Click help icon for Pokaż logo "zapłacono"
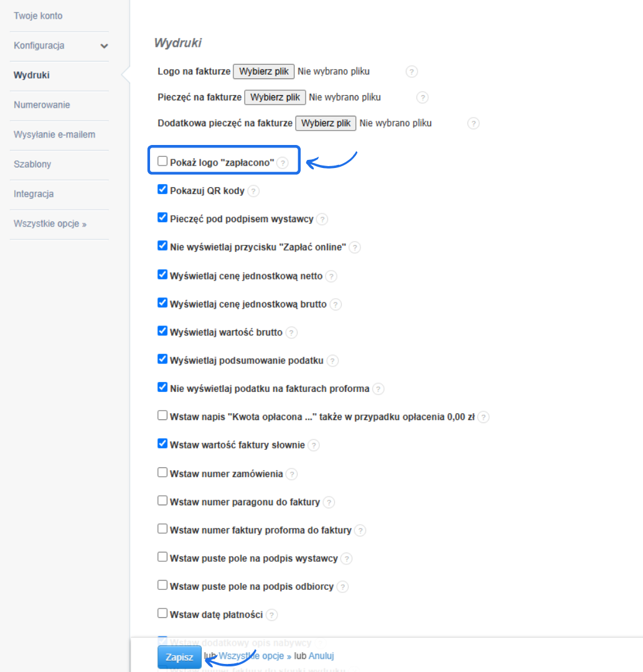Image resolution: width=643 pixels, height=672 pixels. (x=283, y=163)
